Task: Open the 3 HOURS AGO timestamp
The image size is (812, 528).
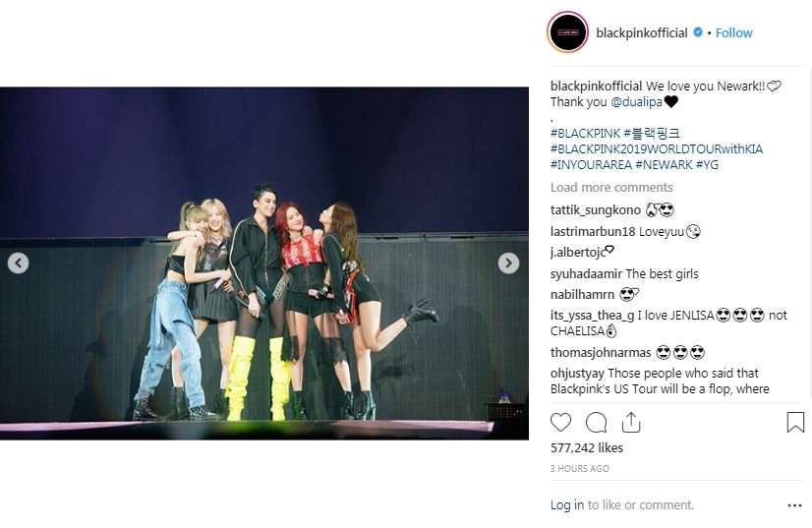Action: (x=579, y=468)
